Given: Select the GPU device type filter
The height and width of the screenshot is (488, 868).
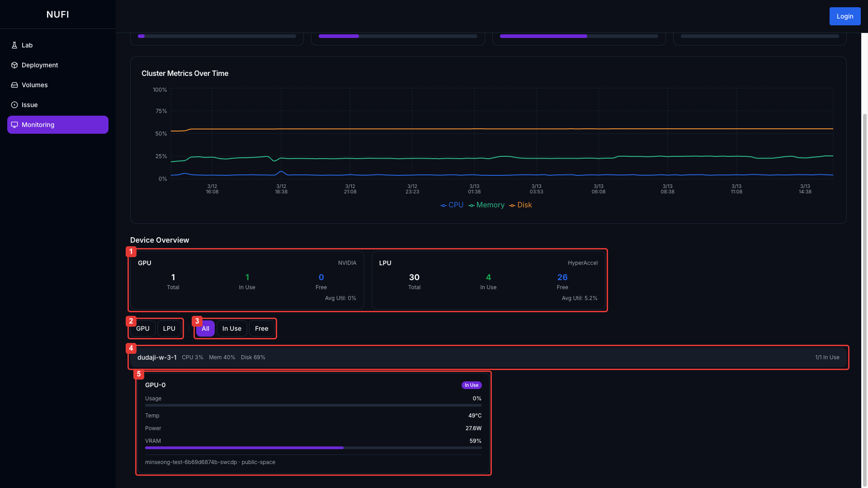Looking at the screenshot, I should tap(143, 328).
